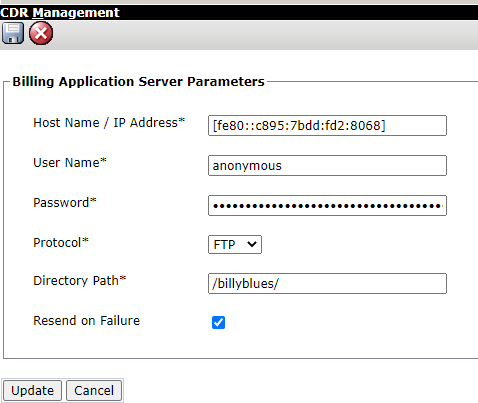Click the User Name label text
478x403 pixels.
(x=70, y=163)
